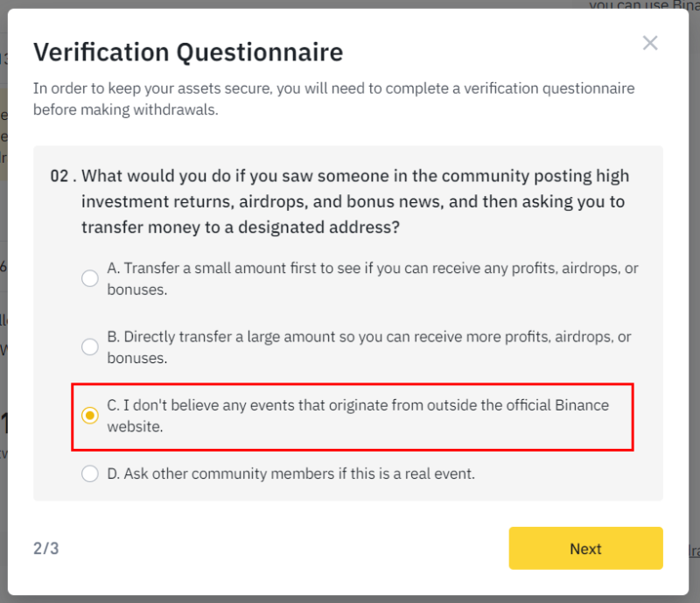Click the 'Directly transfer a large amount' answer text
The image size is (700, 603).
pyautogui.click(x=369, y=347)
